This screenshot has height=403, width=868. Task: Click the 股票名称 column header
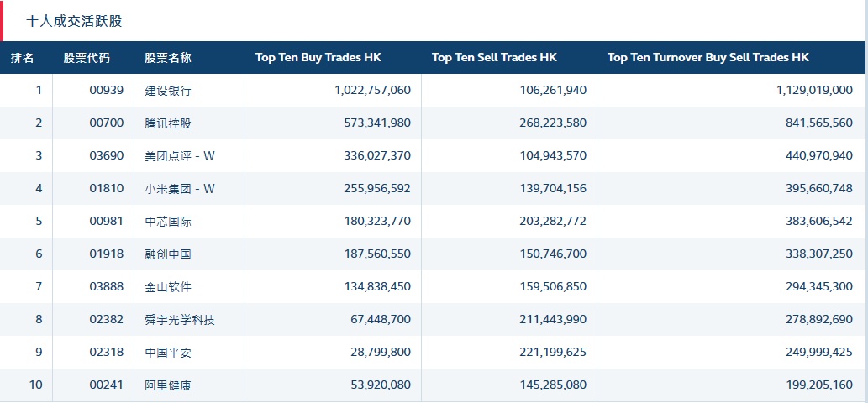coord(168,58)
